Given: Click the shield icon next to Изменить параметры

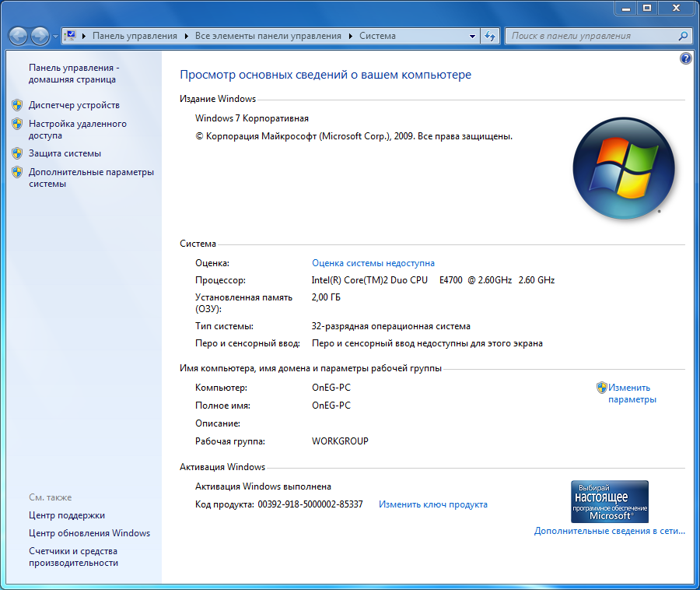Looking at the screenshot, I should [x=601, y=387].
